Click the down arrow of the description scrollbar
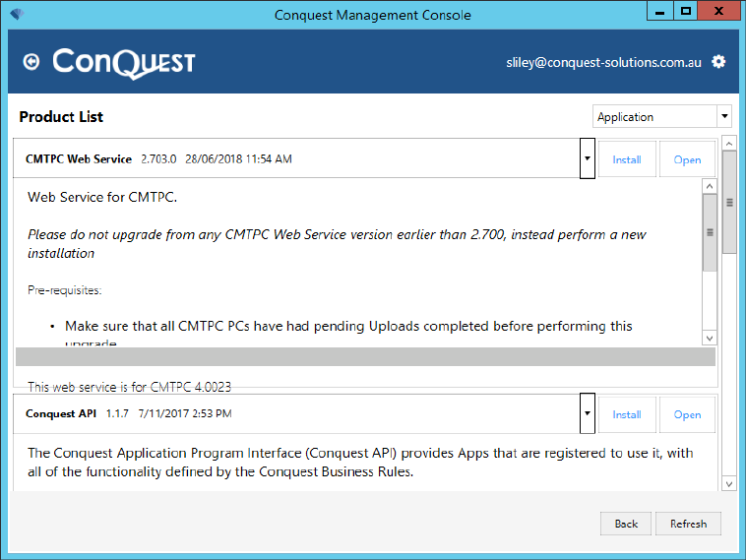This screenshot has height=560, width=746. point(710,339)
